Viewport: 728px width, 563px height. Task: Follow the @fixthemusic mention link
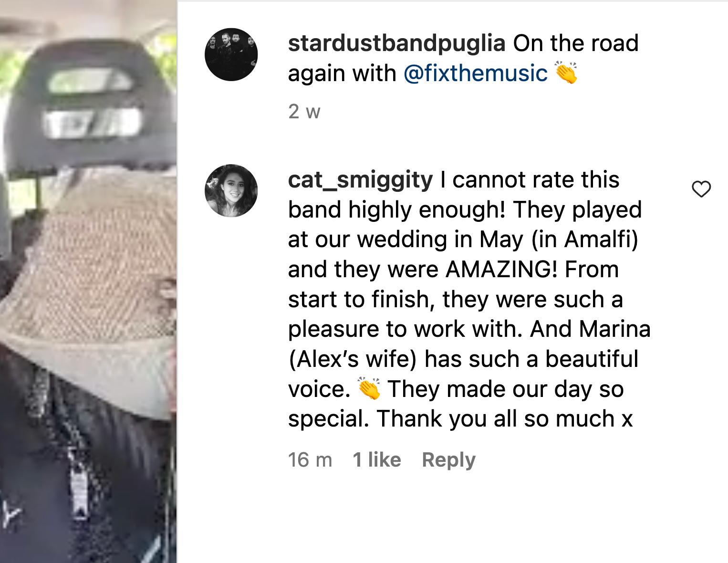476,73
